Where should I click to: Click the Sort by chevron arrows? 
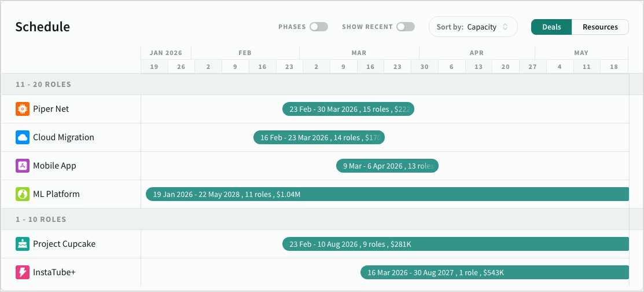click(x=505, y=27)
